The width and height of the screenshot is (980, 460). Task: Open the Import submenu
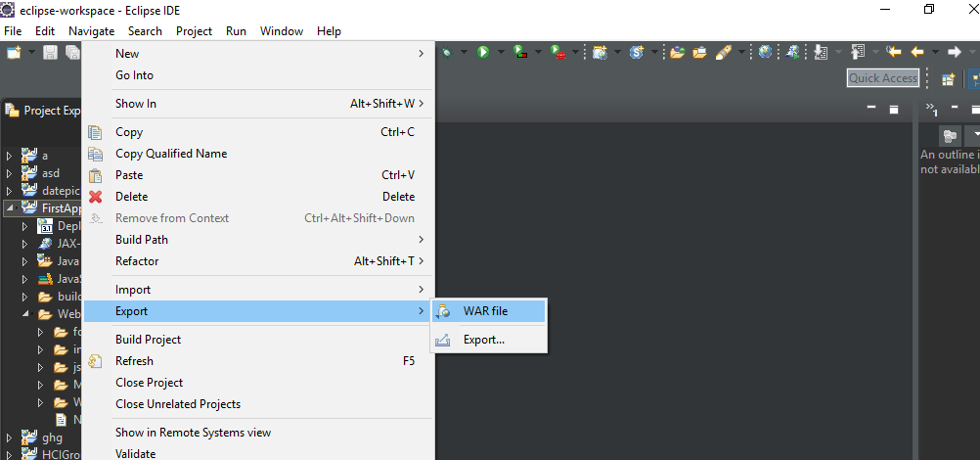coord(258,289)
